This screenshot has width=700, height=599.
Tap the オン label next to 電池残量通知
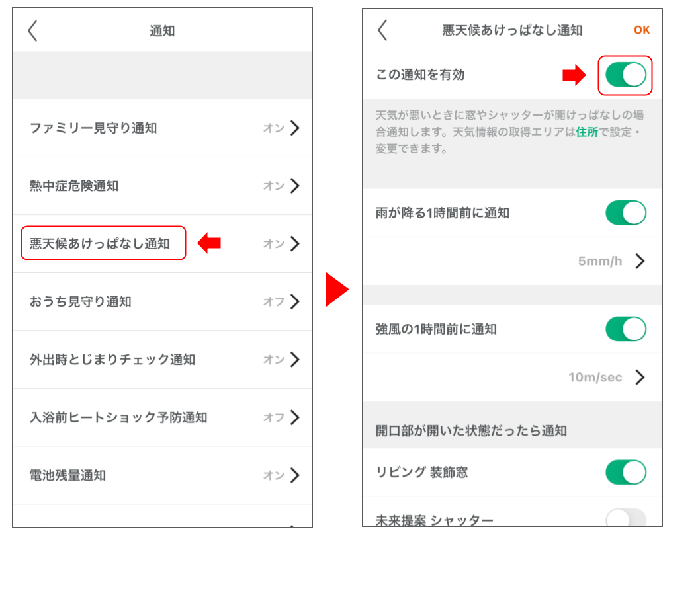tap(273, 475)
